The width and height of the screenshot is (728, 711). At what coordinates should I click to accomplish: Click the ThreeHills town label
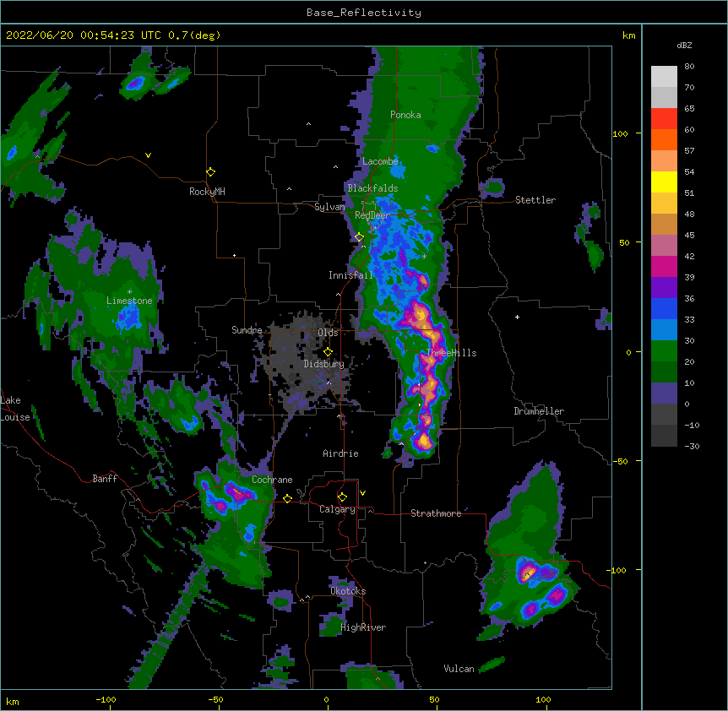451,353
